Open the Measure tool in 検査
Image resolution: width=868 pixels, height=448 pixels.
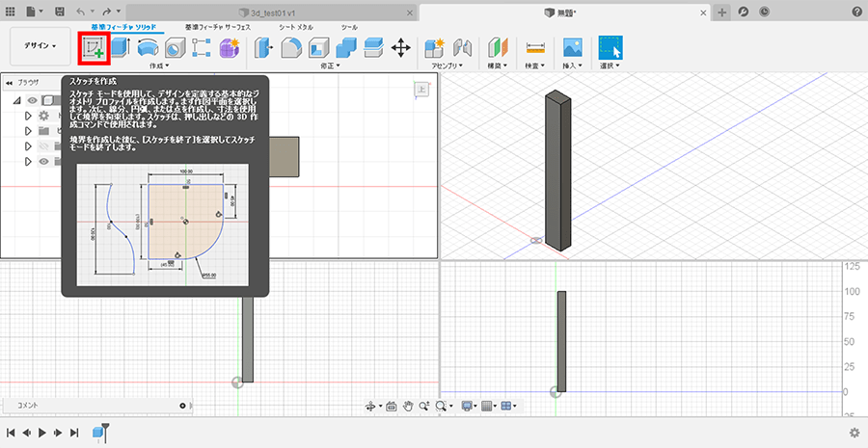[535, 47]
